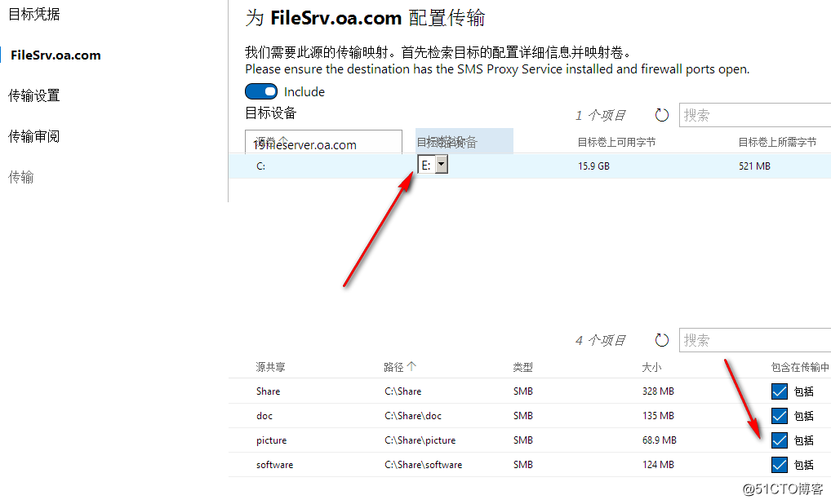Click the C:\Share\picture path cell
Viewport: 831px width, 504px height.
click(x=420, y=440)
